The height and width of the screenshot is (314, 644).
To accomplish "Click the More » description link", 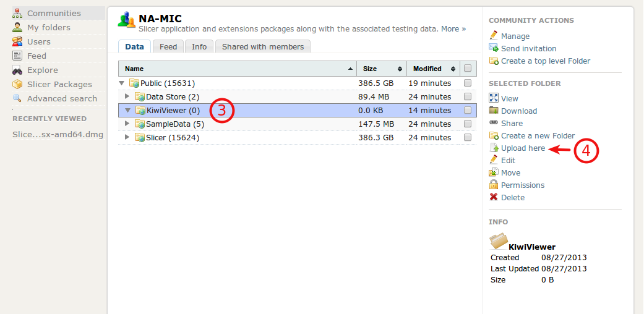I will click(453, 29).
